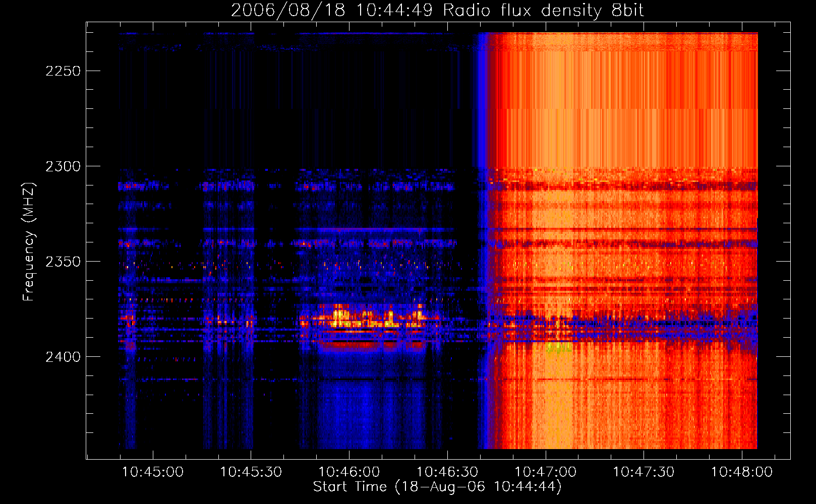Click the 10:48:00 time tick label
The image size is (816, 504).
tap(741, 472)
